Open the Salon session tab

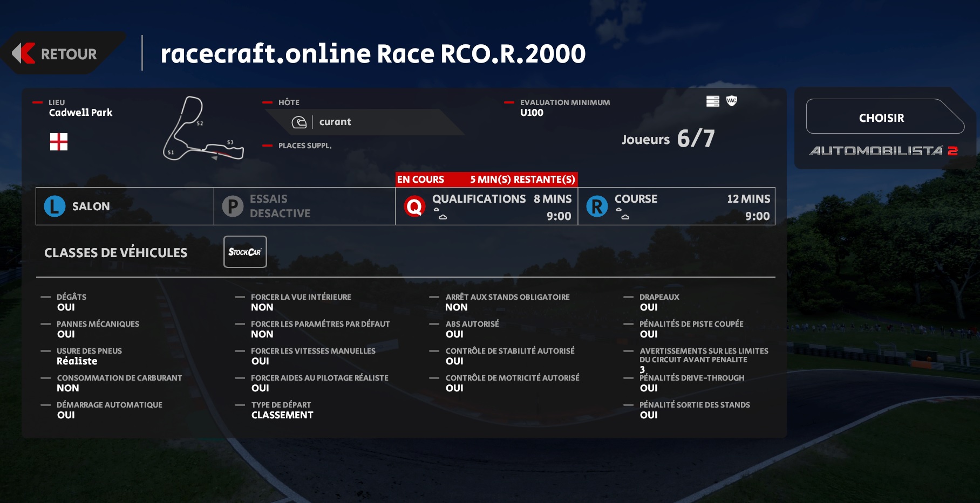click(x=125, y=206)
